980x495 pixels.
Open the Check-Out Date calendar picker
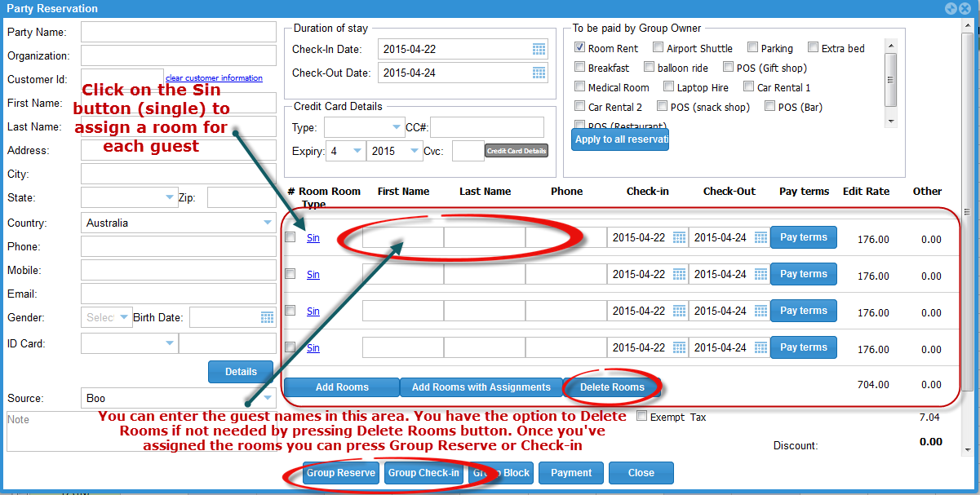click(539, 73)
